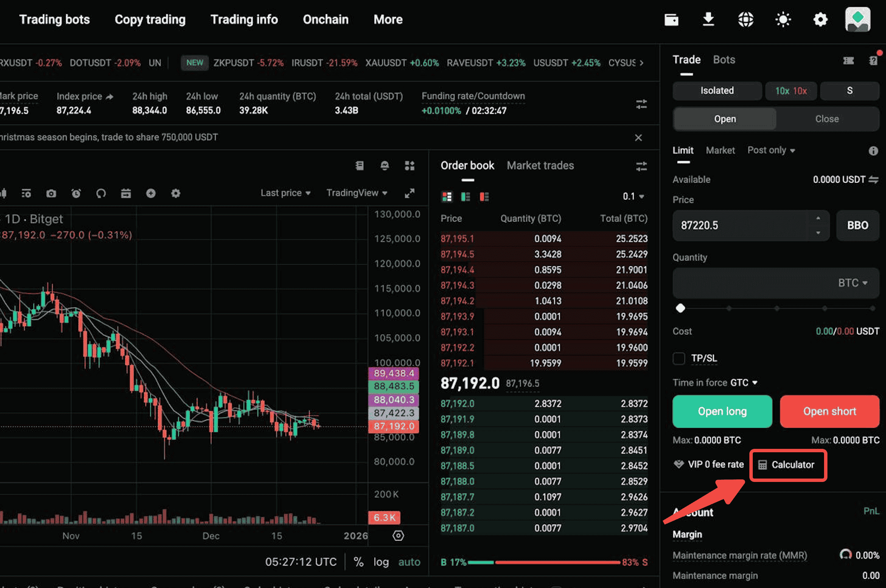Expand the chart to fullscreen
The width and height of the screenshot is (886, 588).
(409, 193)
